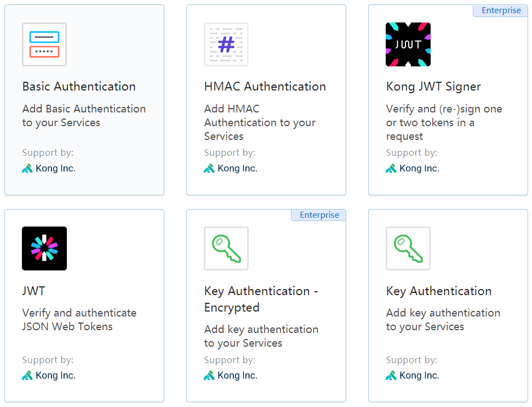Click Kong Inc. logo under JWT card

(27, 376)
